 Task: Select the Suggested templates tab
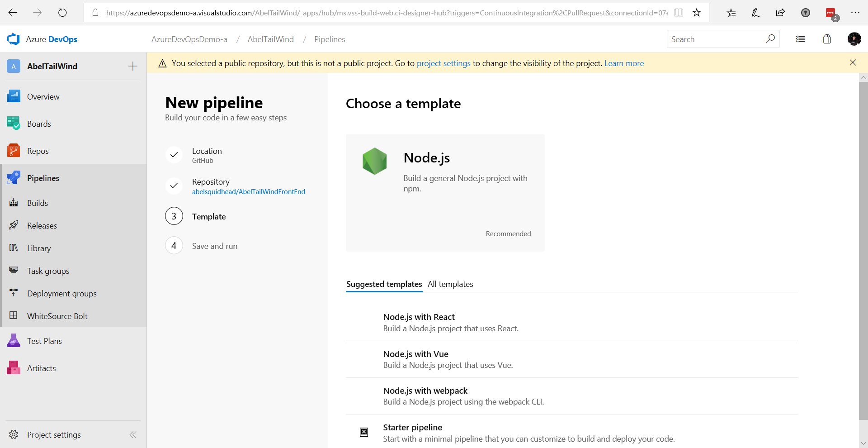pos(384,284)
